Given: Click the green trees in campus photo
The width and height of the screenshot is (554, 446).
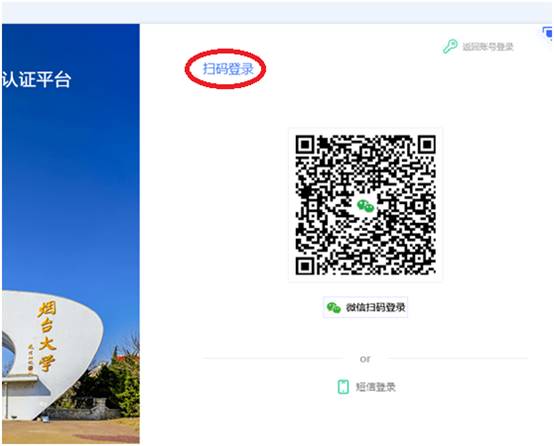Looking at the screenshot, I should click(x=120, y=385).
